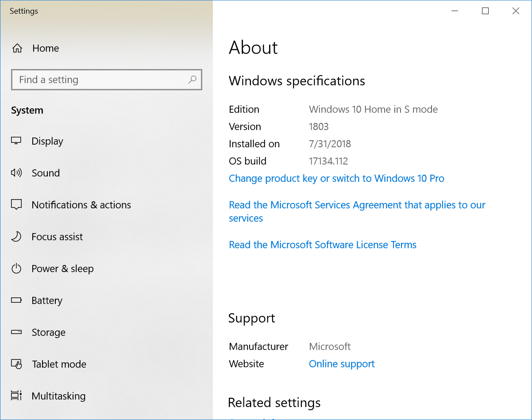This screenshot has width=532, height=420.
Task: Click the Power & sleep icon
Action: pyautogui.click(x=16, y=269)
